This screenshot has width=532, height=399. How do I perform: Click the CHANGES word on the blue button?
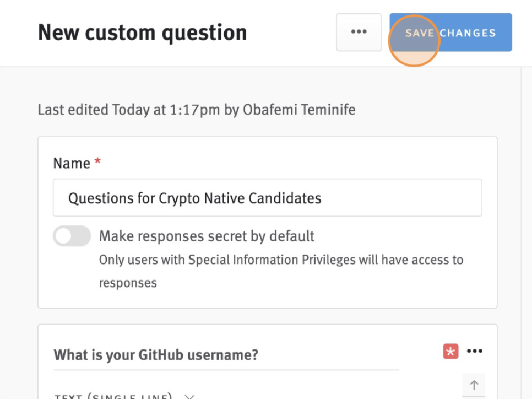468,33
